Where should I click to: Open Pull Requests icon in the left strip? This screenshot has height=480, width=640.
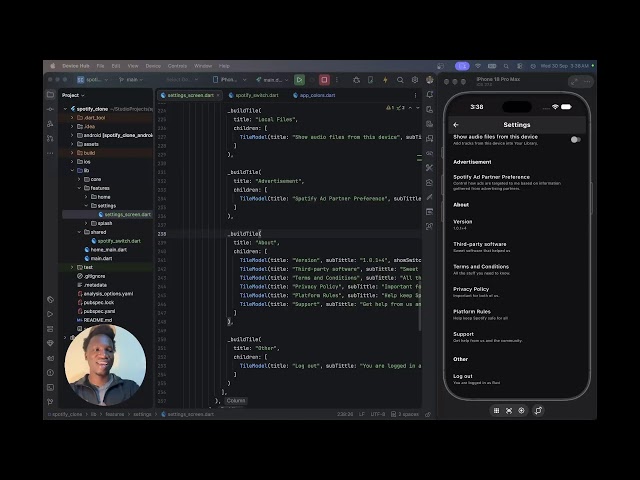click(50, 138)
